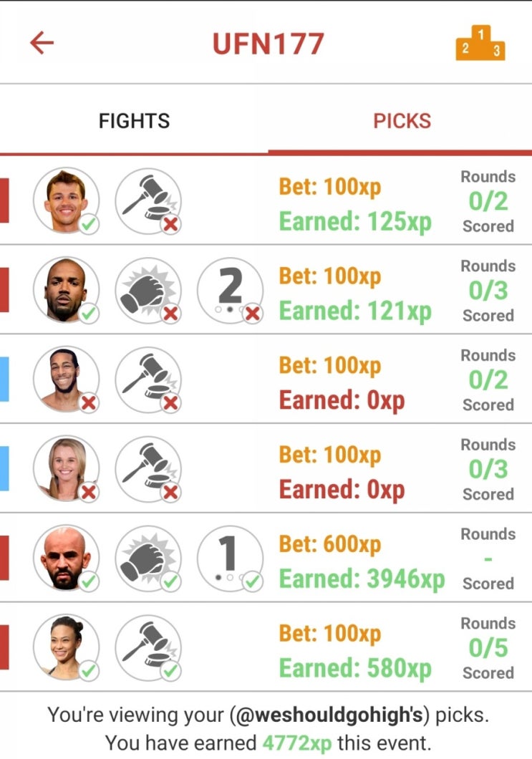
Task: Tap Earned: 3946xp text
Action: click(x=362, y=579)
